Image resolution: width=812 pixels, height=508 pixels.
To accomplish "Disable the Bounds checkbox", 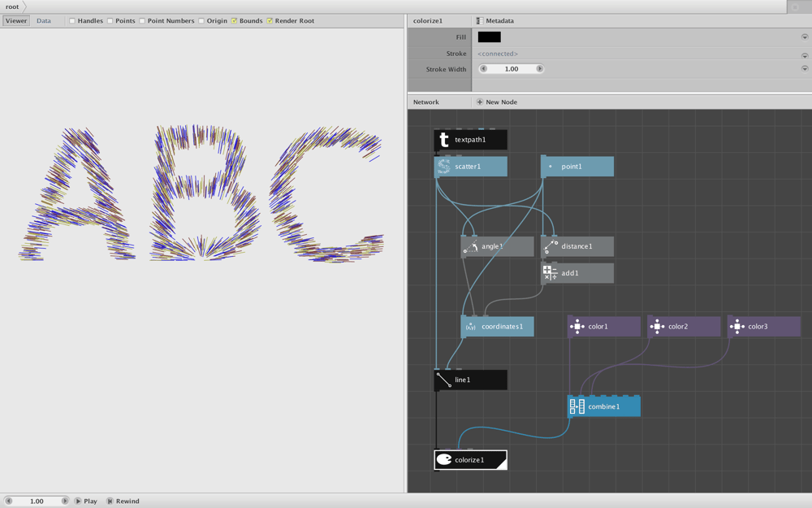I will point(234,21).
